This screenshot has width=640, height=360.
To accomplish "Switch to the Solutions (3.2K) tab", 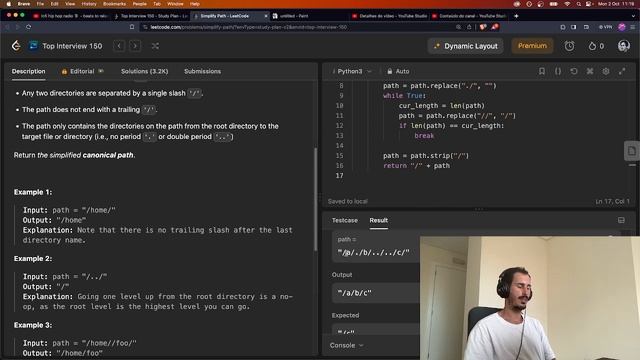I will click(144, 71).
